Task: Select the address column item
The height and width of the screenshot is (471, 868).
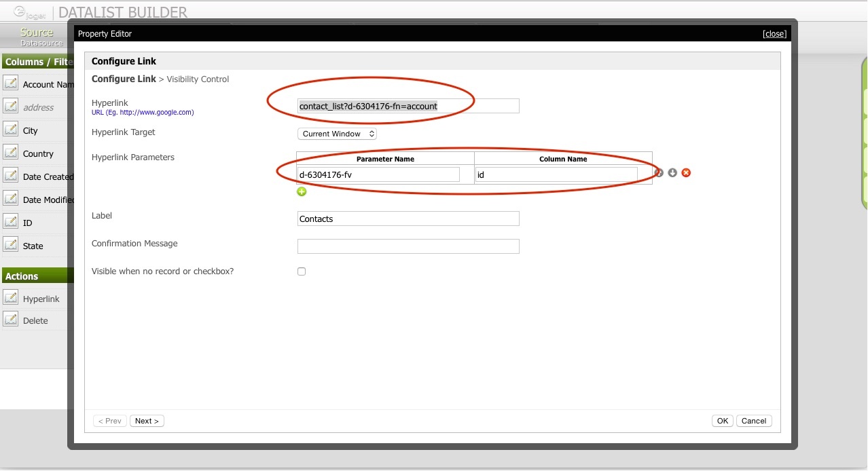Action: point(38,107)
